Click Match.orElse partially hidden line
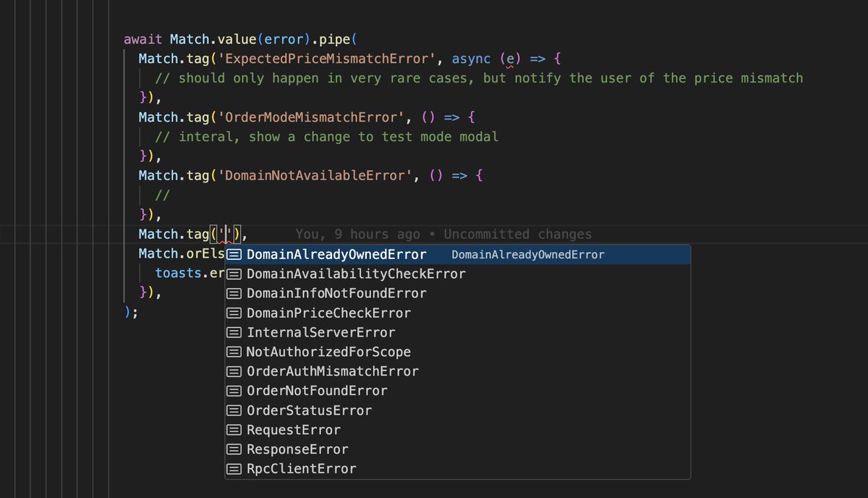868x498 pixels. [182, 254]
